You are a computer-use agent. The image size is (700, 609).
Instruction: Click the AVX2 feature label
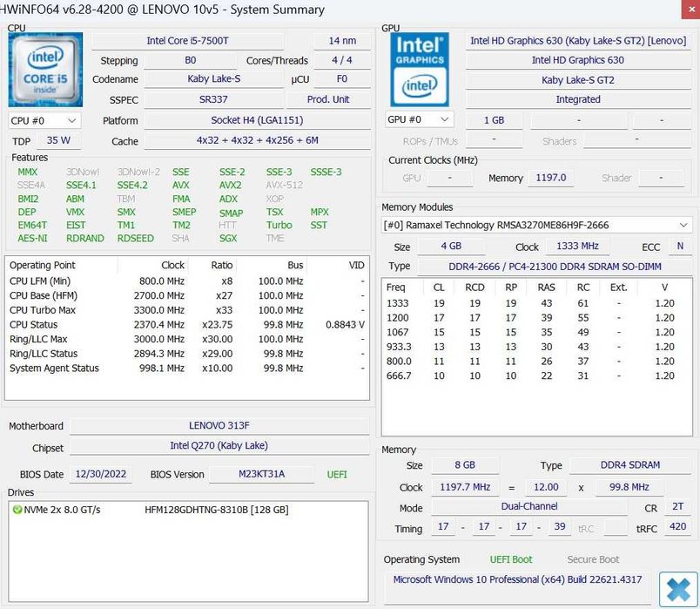[231, 185]
